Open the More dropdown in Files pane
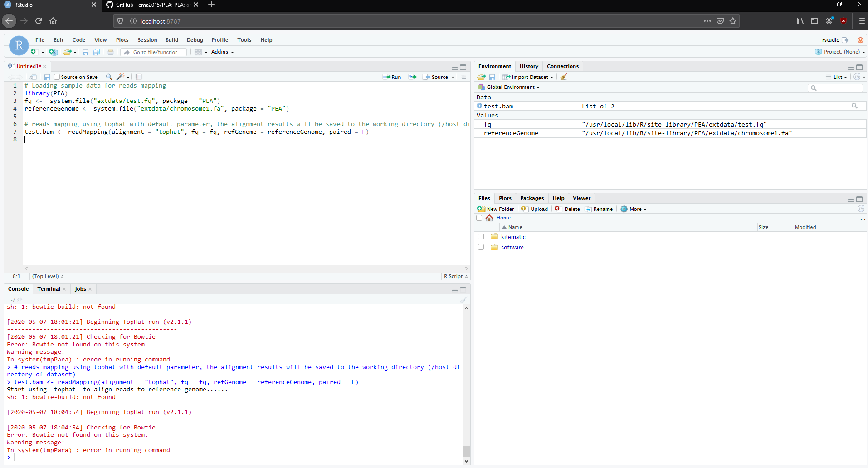The width and height of the screenshot is (868, 468). (634, 209)
